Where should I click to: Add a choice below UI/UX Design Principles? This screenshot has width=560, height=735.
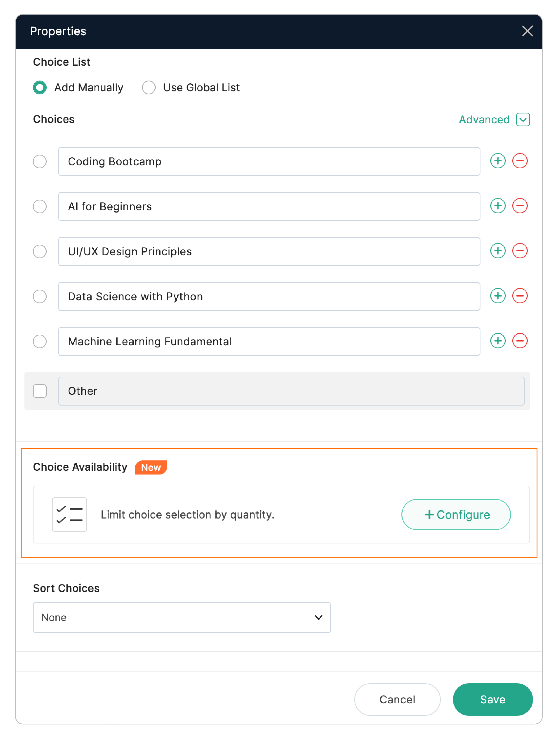pyautogui.click(x=498, y=251)
